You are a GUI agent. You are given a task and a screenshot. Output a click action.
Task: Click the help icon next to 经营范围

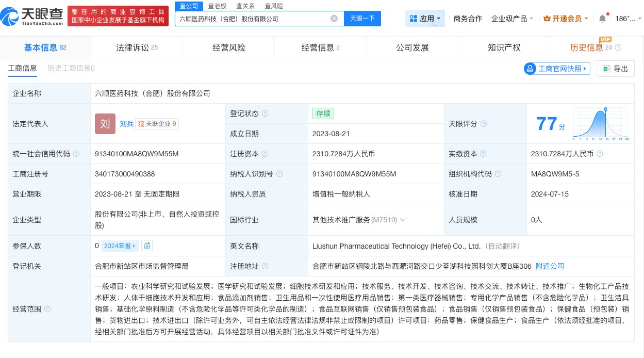46,309
